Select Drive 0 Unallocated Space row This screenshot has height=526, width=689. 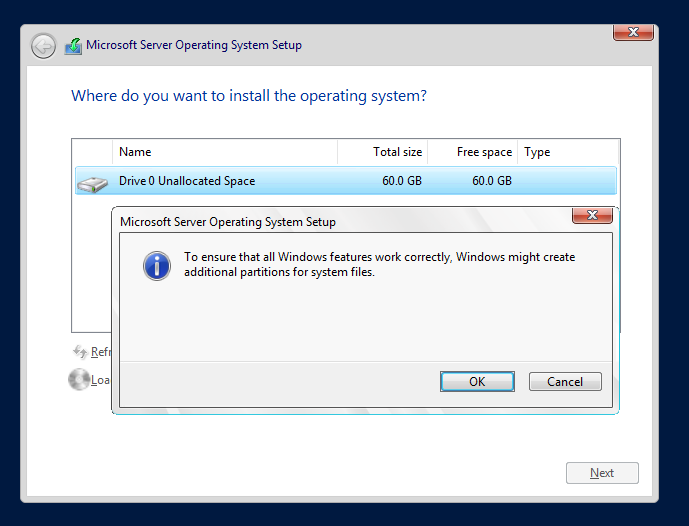tap(187, 181)
